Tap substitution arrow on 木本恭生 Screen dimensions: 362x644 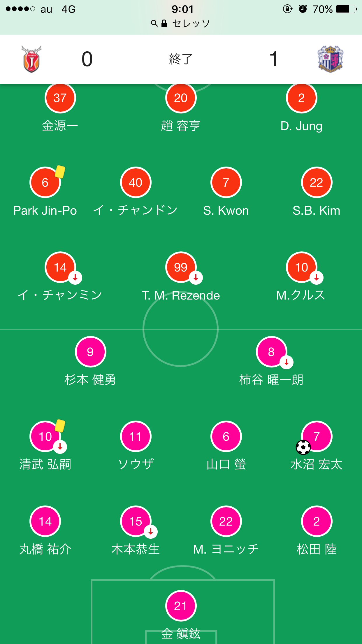pos(151,531)
